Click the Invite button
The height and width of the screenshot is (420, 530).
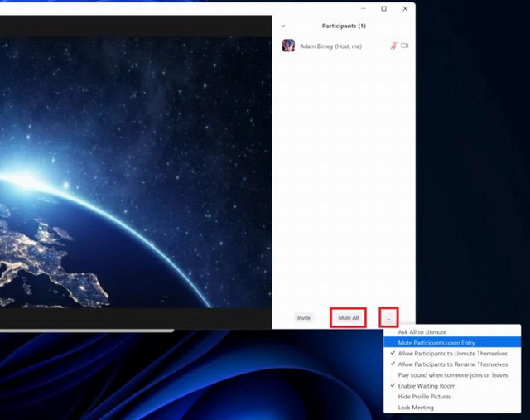click(x=304, y=318)
